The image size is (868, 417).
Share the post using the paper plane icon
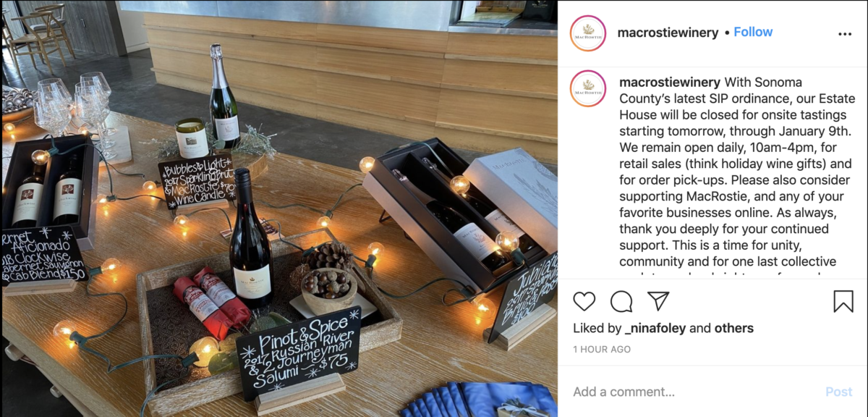pos(658,301)
